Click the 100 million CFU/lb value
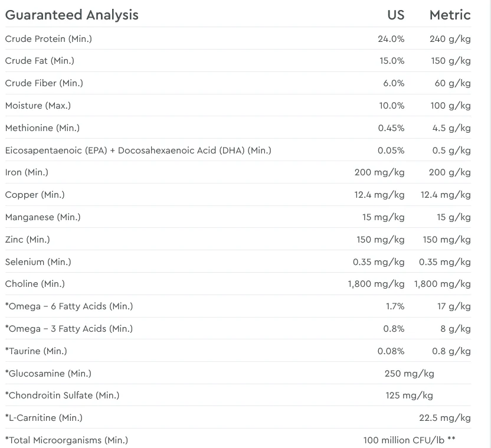Viewport: 491px width, 448px height. click(x=410, y=440)
